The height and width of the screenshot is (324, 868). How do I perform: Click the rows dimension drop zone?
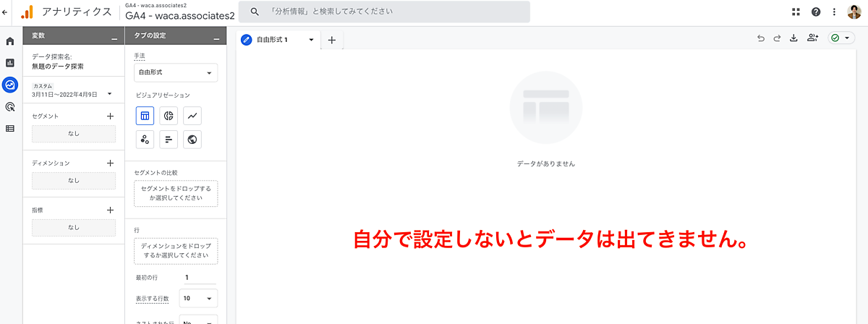[x=176, y=251]
